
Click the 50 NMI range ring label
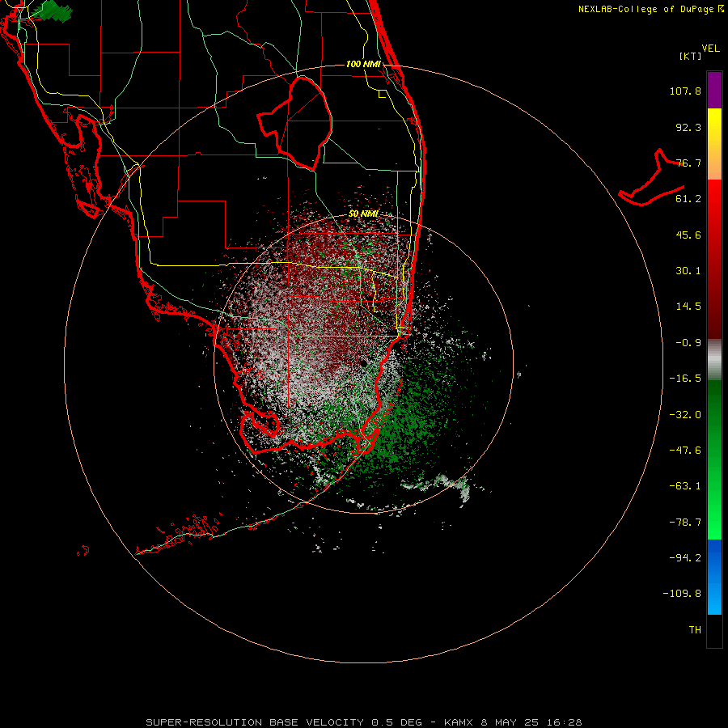(363, 214)
